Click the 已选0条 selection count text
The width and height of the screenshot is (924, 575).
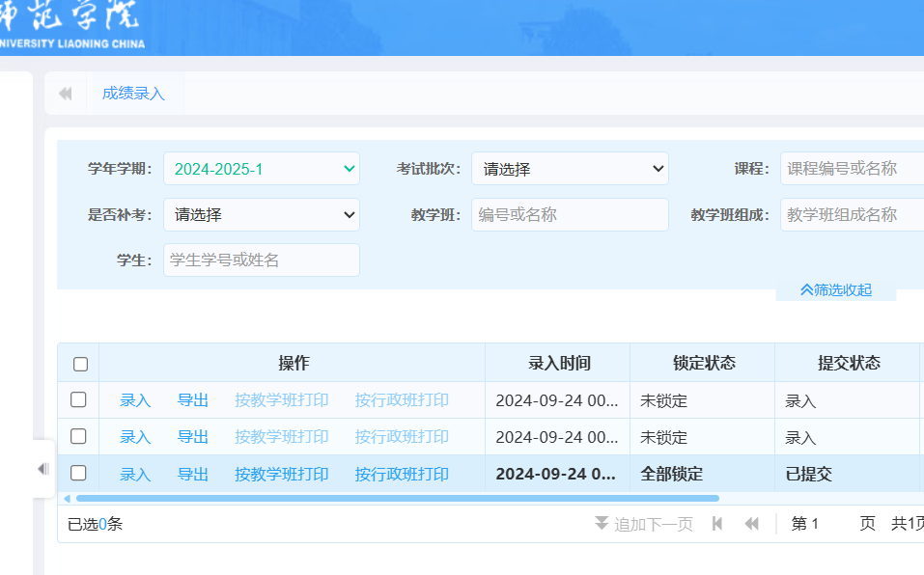pyautogui.click(x=95, y=524)
